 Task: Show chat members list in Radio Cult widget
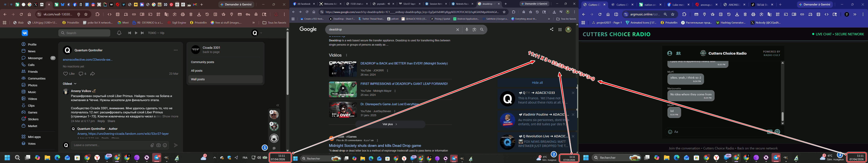coord(678,53)
